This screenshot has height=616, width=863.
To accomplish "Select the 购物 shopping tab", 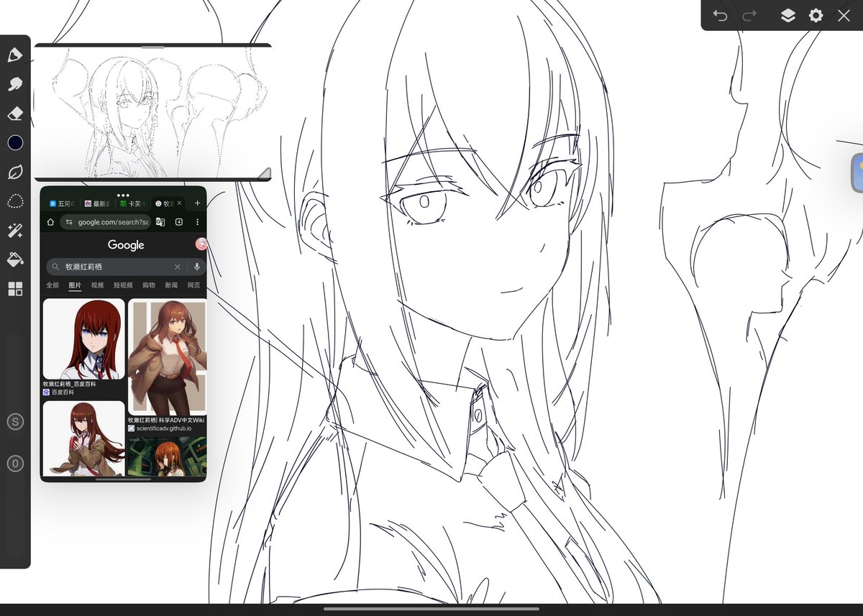I will coord(149,285).
